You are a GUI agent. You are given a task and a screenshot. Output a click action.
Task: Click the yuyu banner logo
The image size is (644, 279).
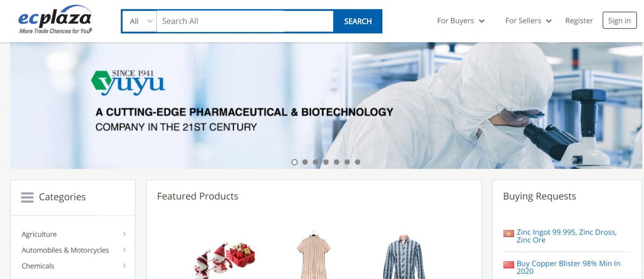pos(128,82)
